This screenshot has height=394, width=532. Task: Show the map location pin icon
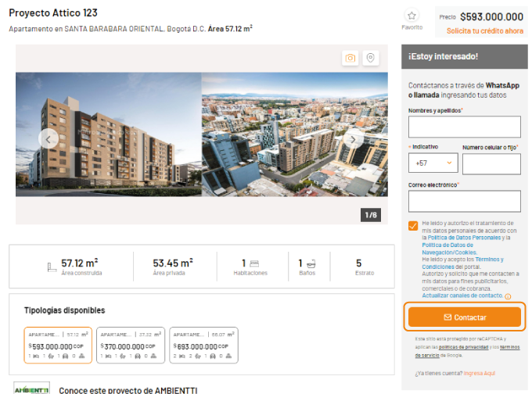click(x=371, y=58)
